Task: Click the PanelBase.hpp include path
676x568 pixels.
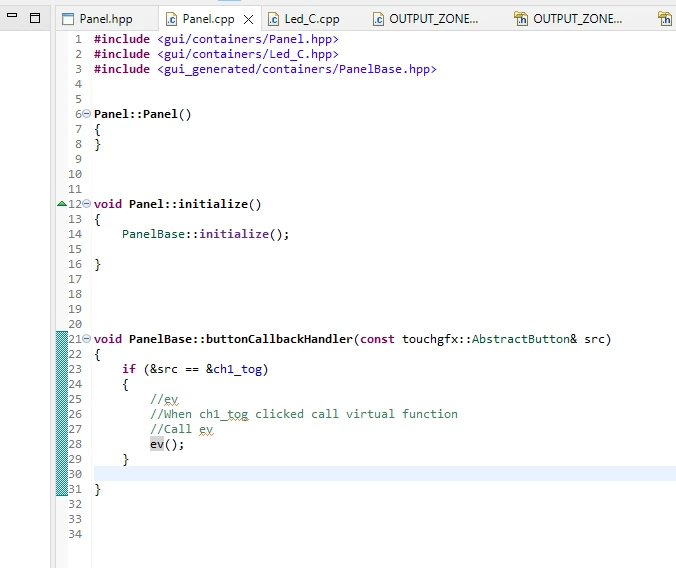Action: 297,69
